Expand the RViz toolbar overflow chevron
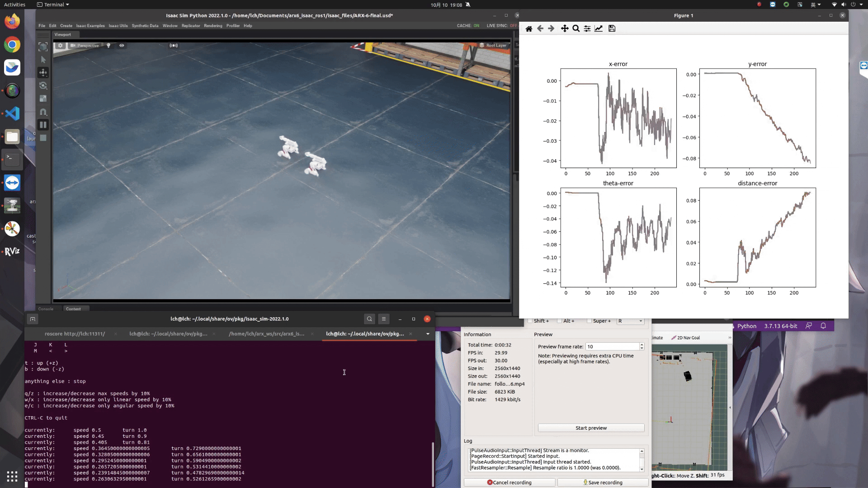 pyautogui.click(x=729, y=338)
